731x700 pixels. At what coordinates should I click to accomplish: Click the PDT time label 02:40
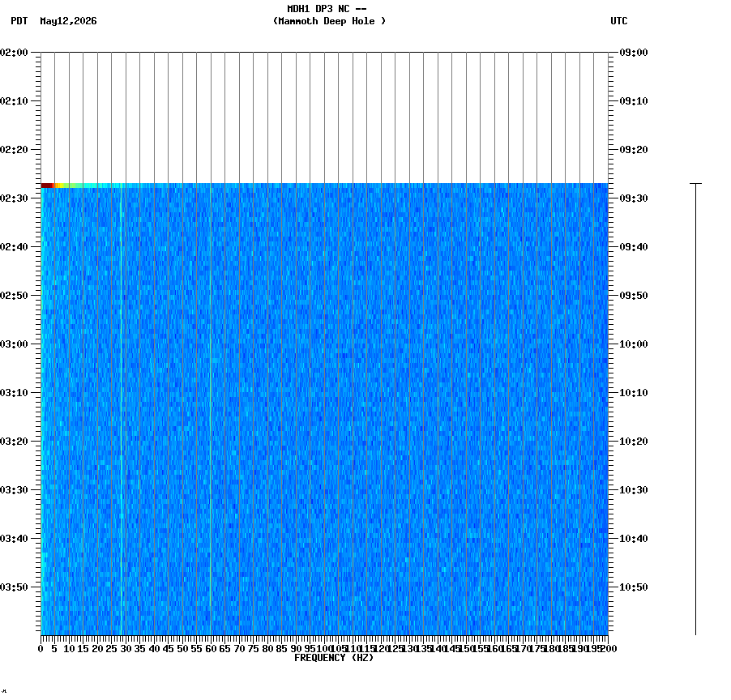click(15, 247)
